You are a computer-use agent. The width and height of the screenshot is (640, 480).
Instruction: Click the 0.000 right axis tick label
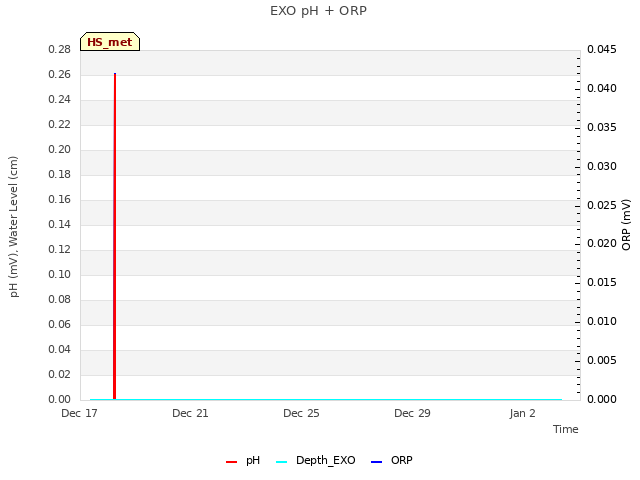602,399
